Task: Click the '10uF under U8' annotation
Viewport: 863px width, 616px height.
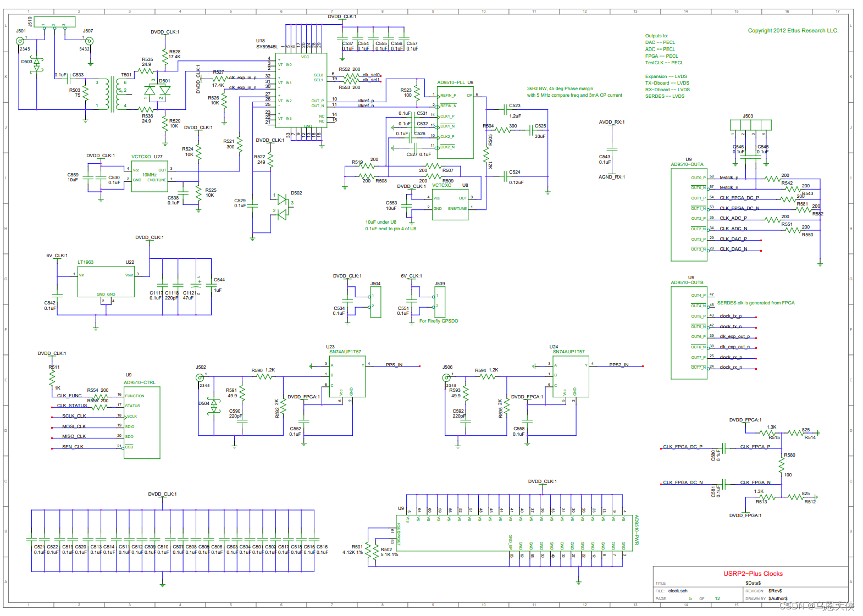Action: point(380,222)
